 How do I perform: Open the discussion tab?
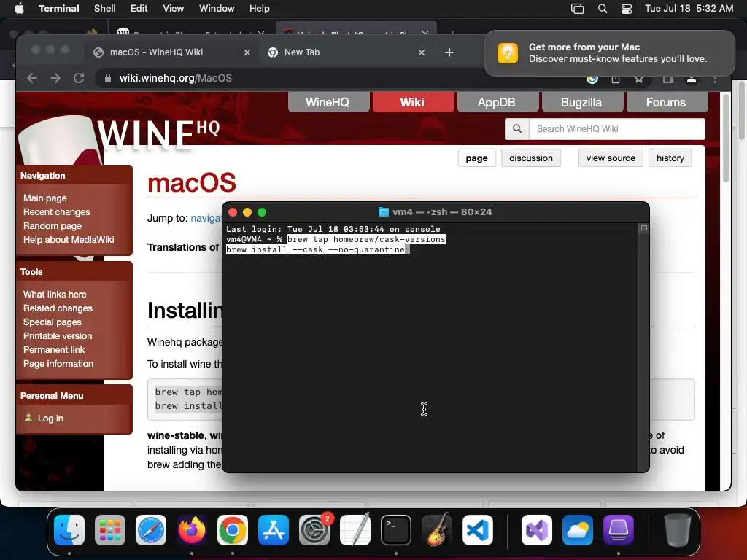pos(531,158)
